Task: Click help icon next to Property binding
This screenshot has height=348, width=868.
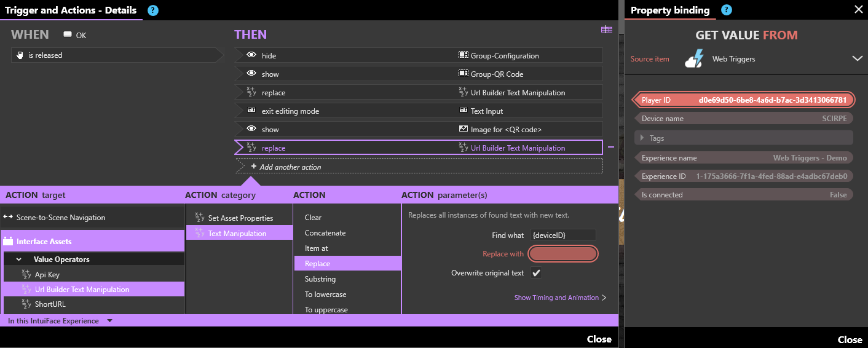Action: [727, 10]
